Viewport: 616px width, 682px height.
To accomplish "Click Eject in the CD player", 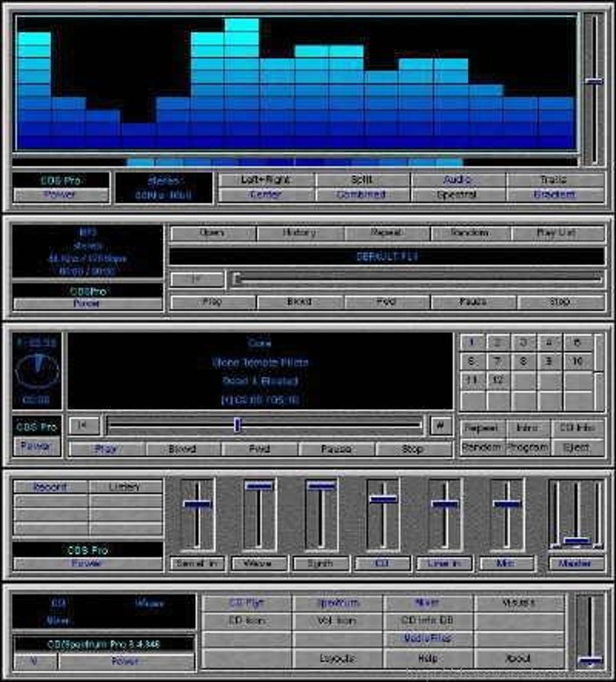I will (x=577, y=447).
